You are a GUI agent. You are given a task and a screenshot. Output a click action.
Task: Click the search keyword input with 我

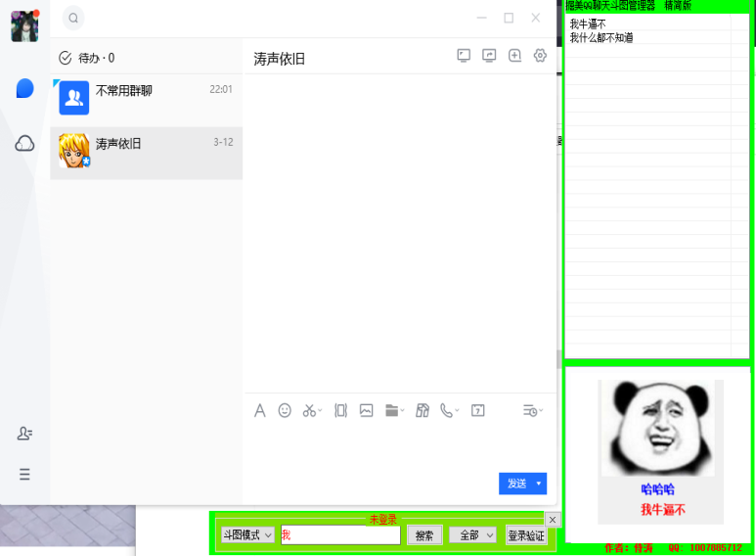pos(340,534)
